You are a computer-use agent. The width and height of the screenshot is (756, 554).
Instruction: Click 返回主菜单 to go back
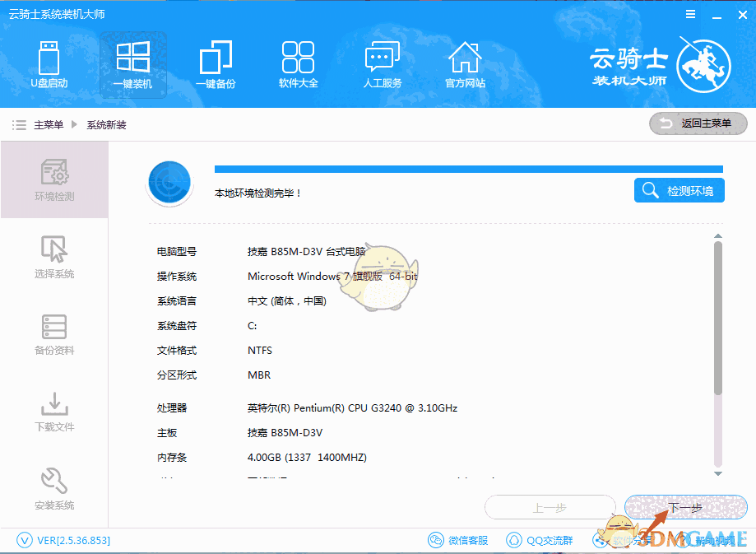698,125
